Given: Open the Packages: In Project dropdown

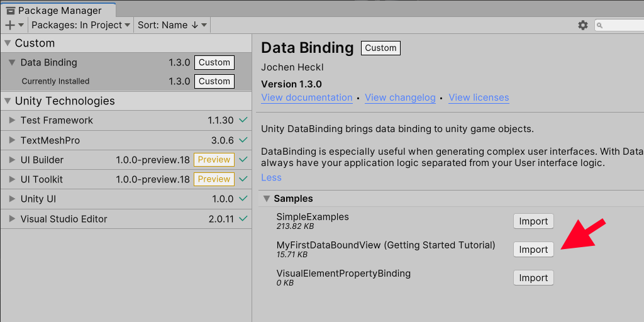Looking at the screenshot, I should coord(80,25).
